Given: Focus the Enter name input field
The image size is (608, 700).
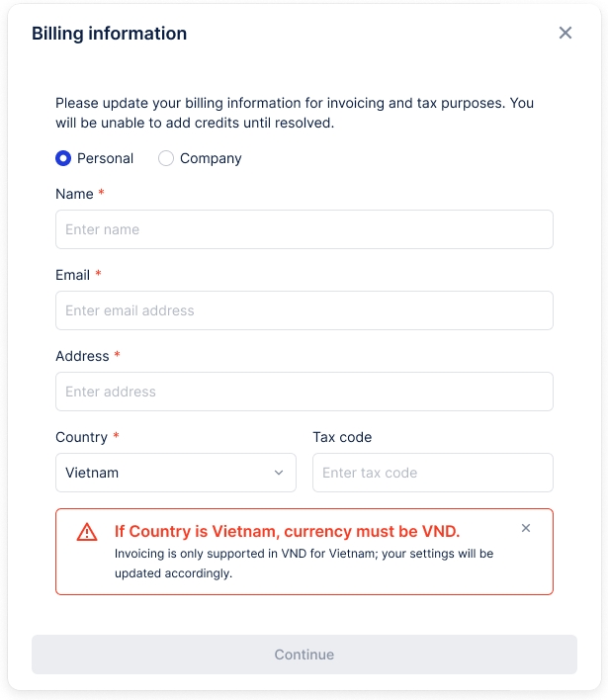Looking at the screenshot, I should coord(304,229).
